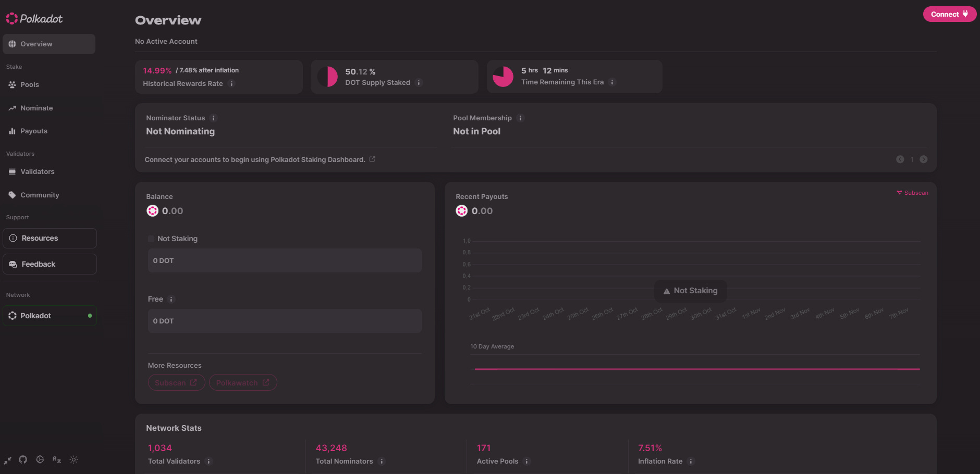
Task: Click the Free 0 DOT bar
Action: click(285, 321)
